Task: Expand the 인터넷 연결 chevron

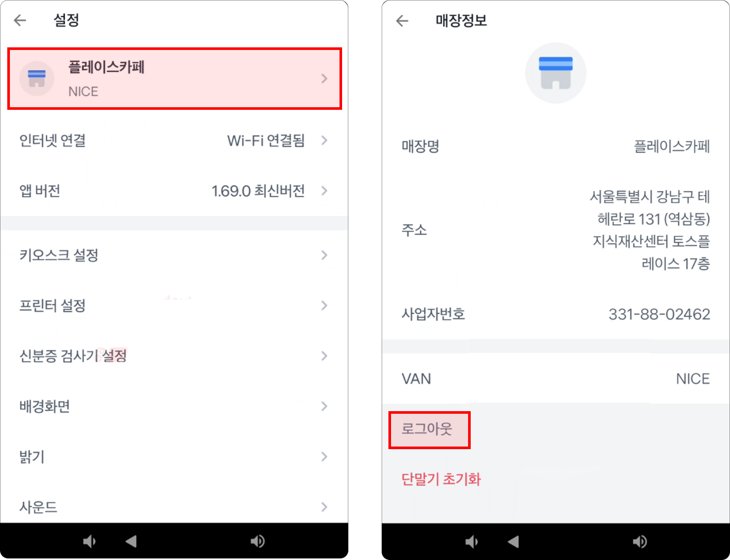Action: coord(324,141)
